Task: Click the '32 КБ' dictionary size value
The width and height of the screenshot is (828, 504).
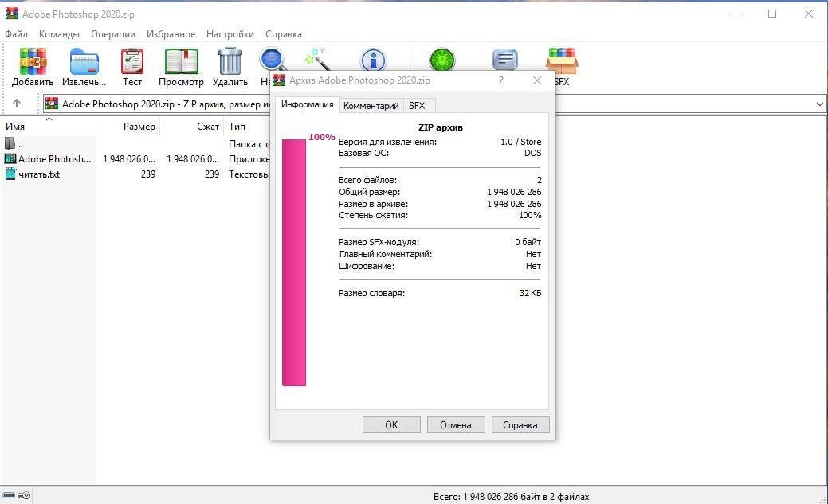Action: click(530, 293)
